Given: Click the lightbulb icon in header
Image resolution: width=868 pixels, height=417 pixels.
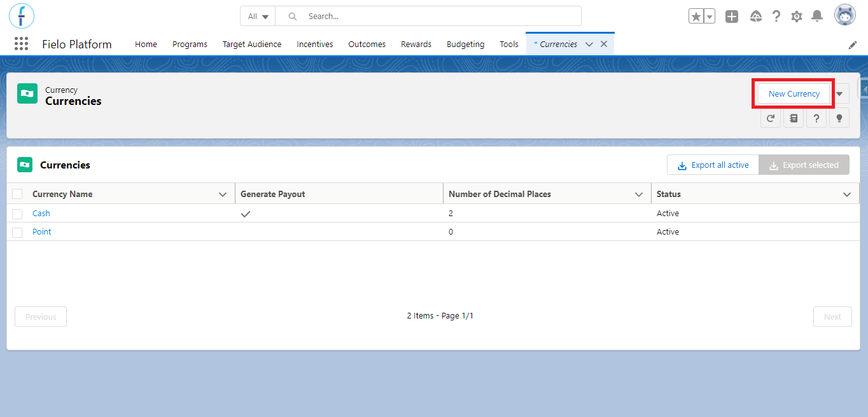Looking at the screenshot, I should click(839, 118).
